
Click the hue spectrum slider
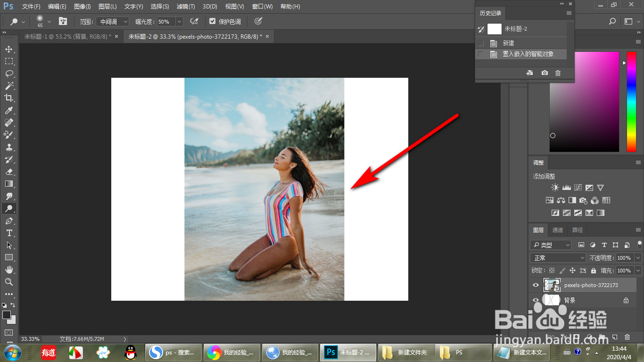(631, 102)
